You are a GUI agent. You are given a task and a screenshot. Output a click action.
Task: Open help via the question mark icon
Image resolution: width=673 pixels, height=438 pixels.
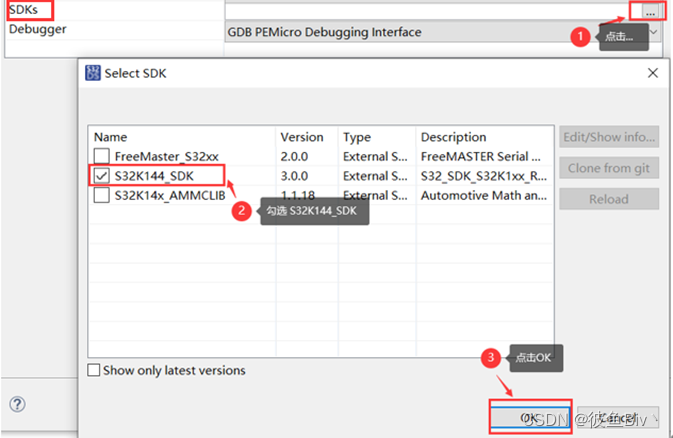(x=17, y=404)
